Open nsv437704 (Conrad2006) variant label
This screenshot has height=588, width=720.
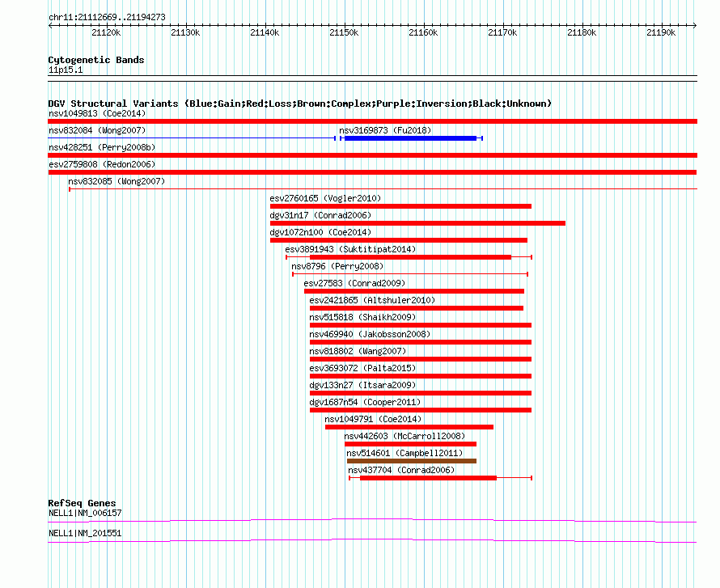coord(401,470)
